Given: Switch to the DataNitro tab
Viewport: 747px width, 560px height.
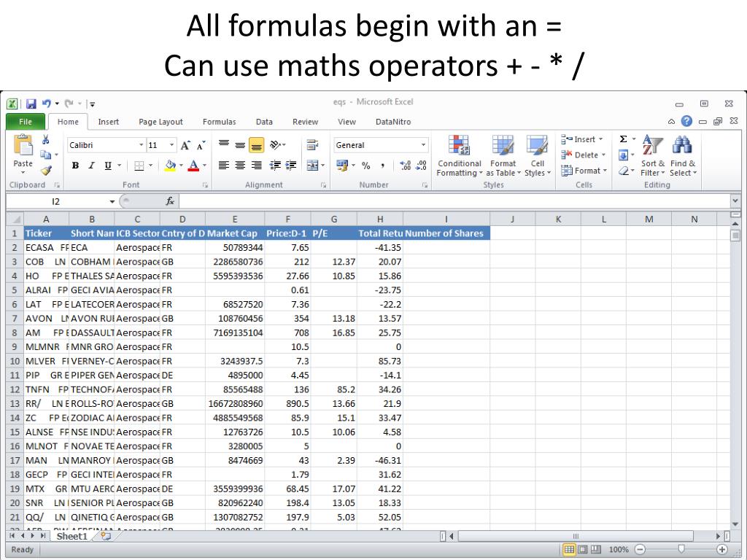Looking at the screenshot, I should pyautogui.click(x=393, y=122).
